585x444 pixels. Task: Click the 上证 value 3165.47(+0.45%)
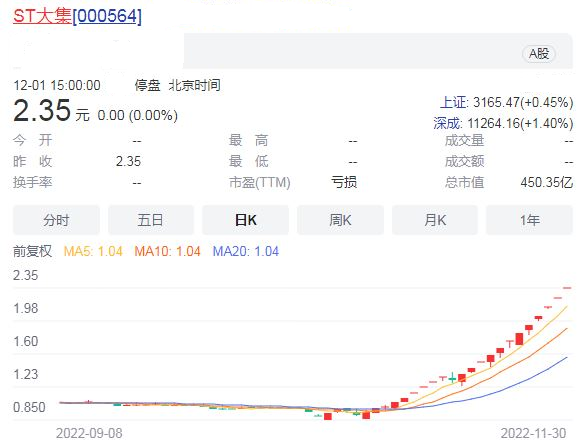[523, 102]
